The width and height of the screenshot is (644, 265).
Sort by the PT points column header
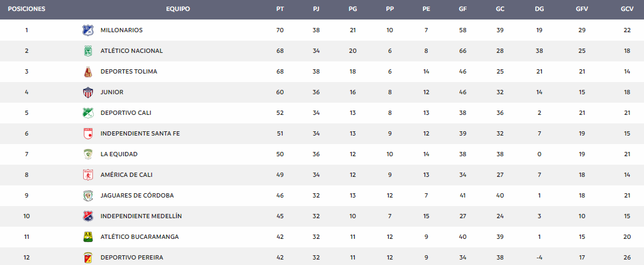click(x=279, y=9)
